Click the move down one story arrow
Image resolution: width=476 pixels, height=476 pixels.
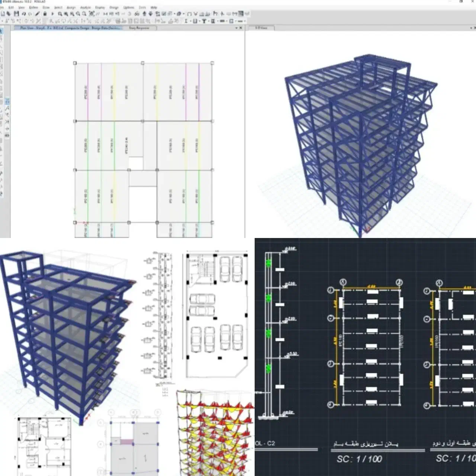tap(150, 14)
